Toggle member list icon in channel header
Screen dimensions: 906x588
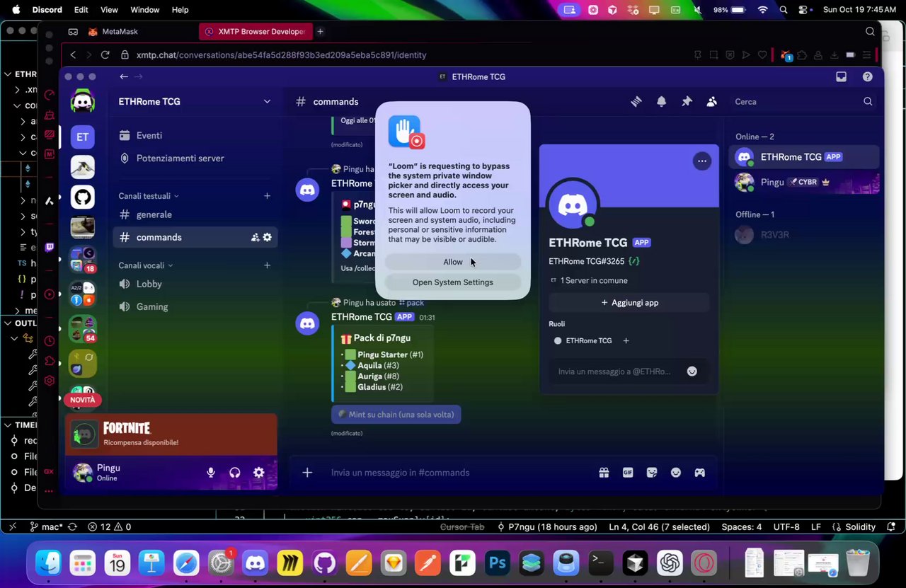tap(711, 102)
